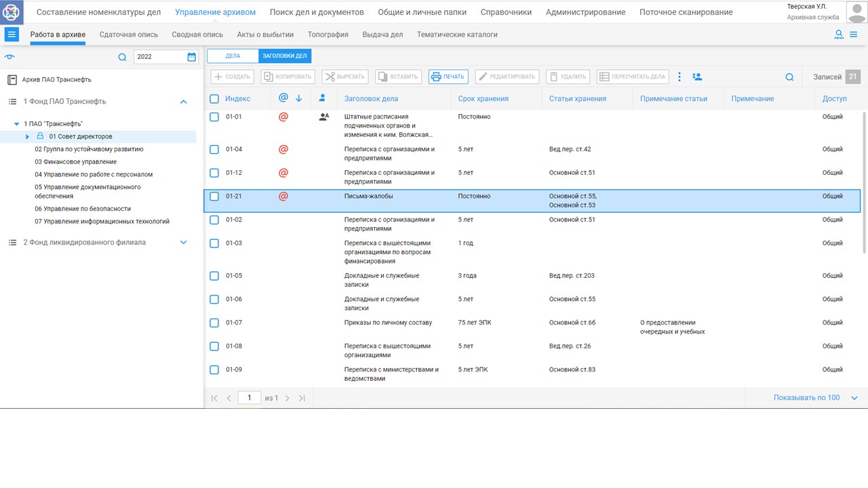Sort by the down arrow column header
This screenshot has height=488, width=868.
[298, 99]
